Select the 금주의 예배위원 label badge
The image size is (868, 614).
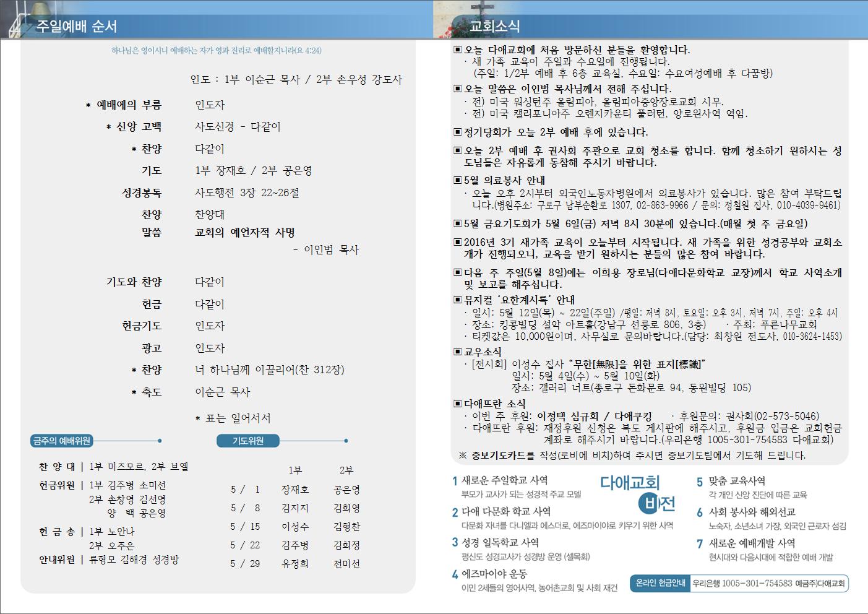coord(62,441)
